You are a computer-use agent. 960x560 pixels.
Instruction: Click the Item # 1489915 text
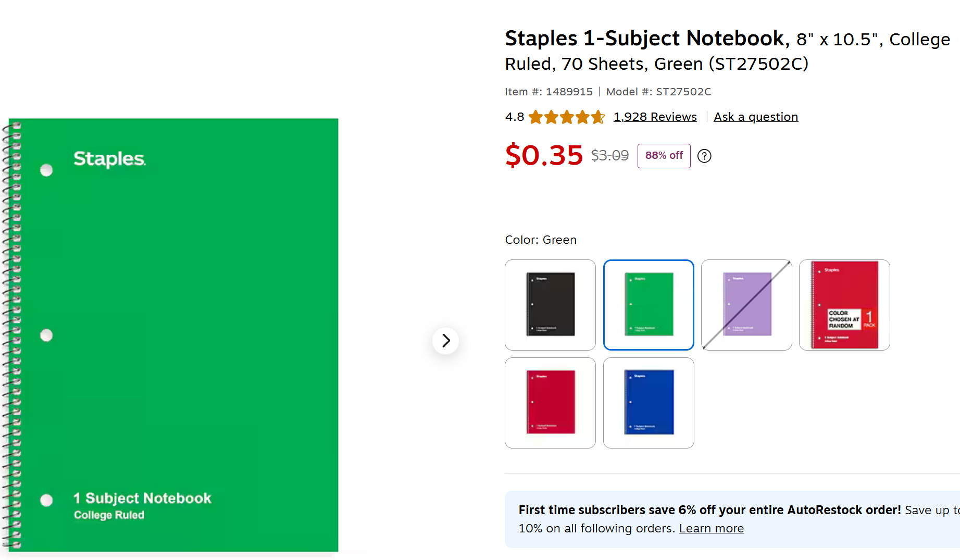(x=548, y=92)
